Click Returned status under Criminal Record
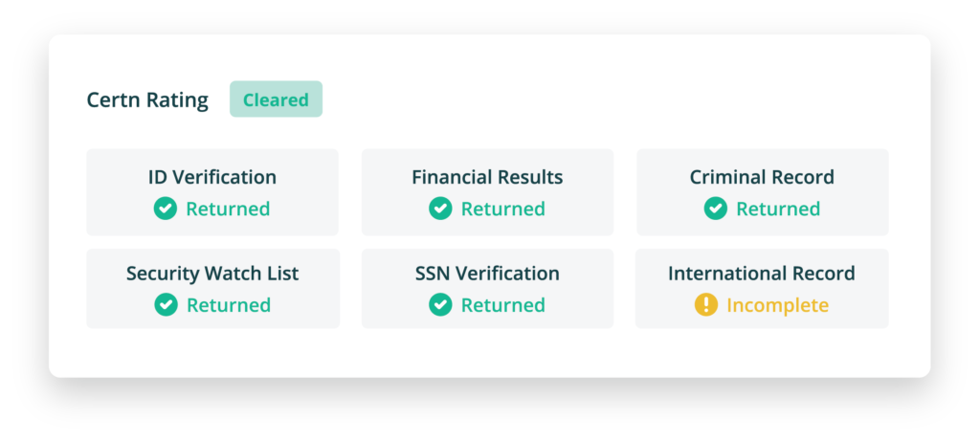Image resolution: width=980 pixels, height=441 pixels. (778, 209)
